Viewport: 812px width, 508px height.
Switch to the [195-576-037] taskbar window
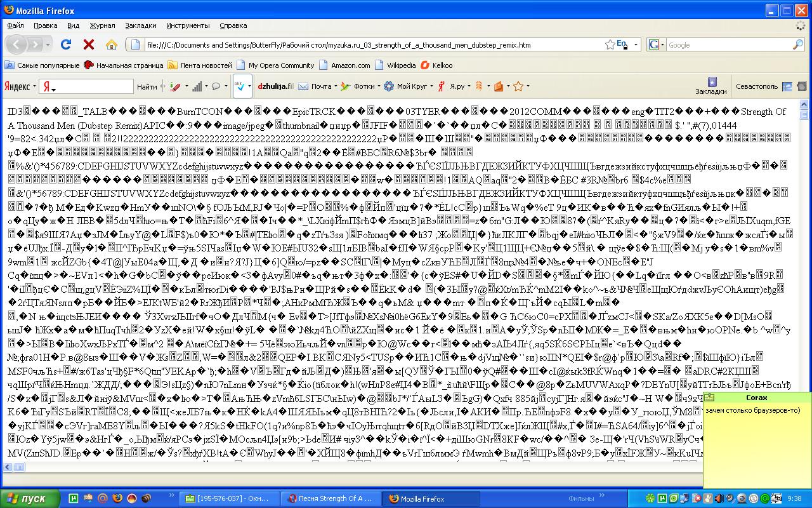click(230, 498)
